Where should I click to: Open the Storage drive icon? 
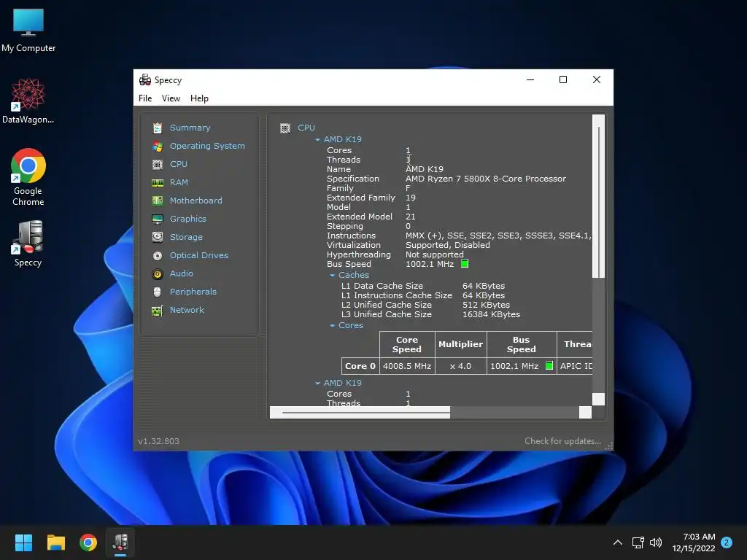[x=158, y=237]
